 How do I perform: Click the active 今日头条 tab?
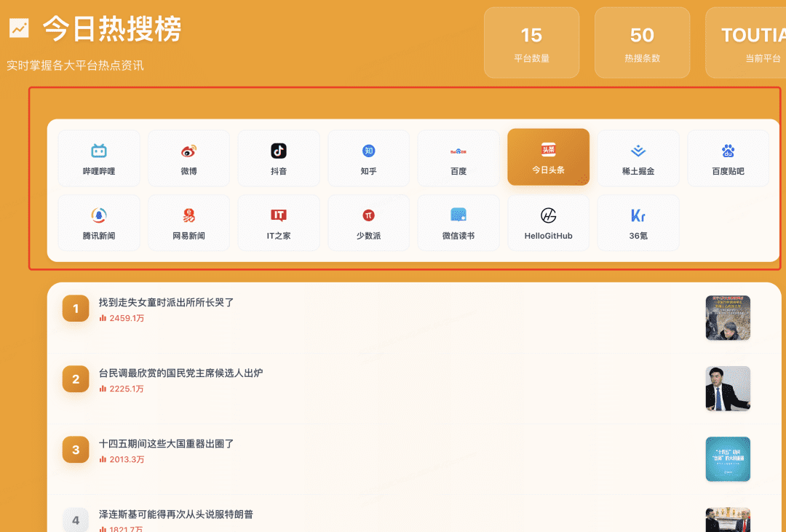[549, 157]
